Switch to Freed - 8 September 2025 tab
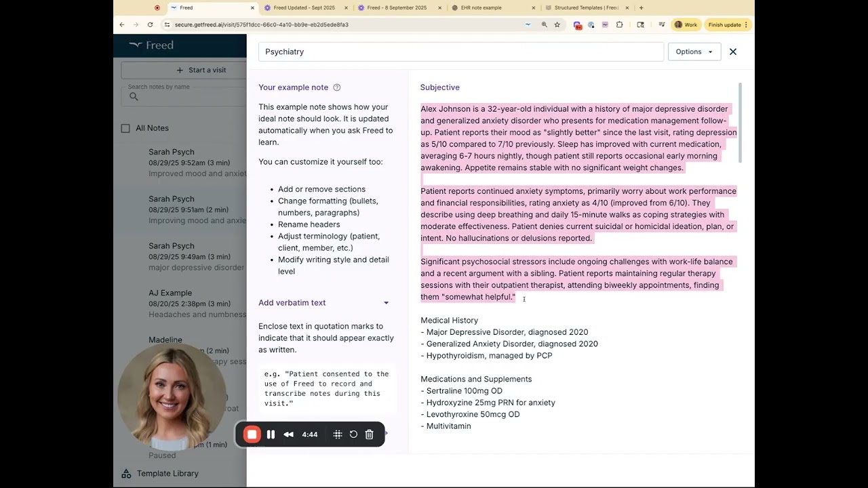Screen dimensions: 868x488 (397, 7)
